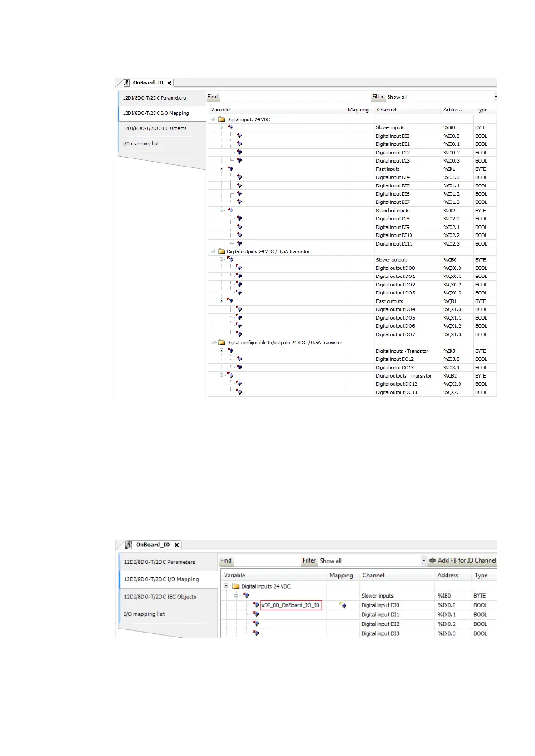This screenshot has height=756, width=535.
Task: Click variable icon for Digital input DI2 in lower window
Action: coord(256,624)
